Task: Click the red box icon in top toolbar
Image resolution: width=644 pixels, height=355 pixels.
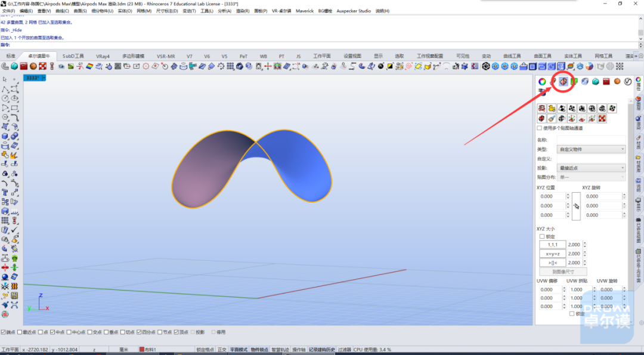Action: [x=24, y=66]
